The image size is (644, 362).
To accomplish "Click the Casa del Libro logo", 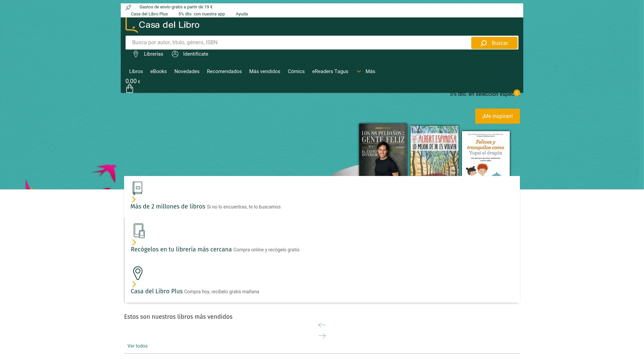I will (163, 25).
